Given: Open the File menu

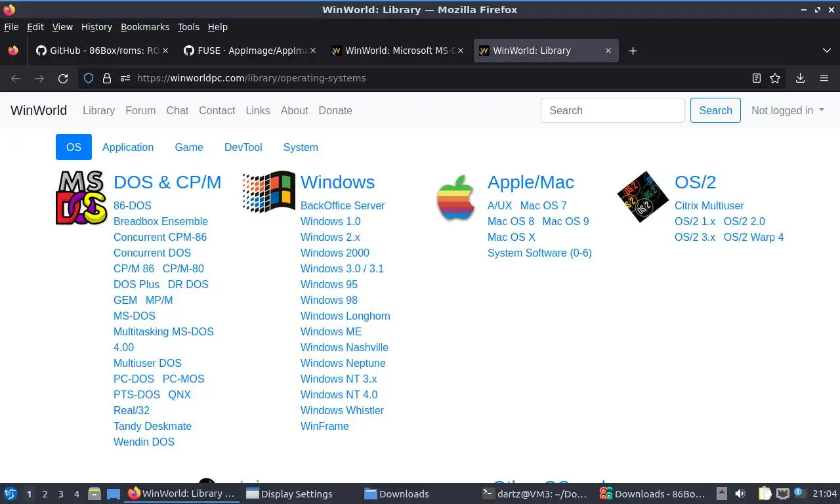Looking at the screenshot, I should (x=11, y=27).
